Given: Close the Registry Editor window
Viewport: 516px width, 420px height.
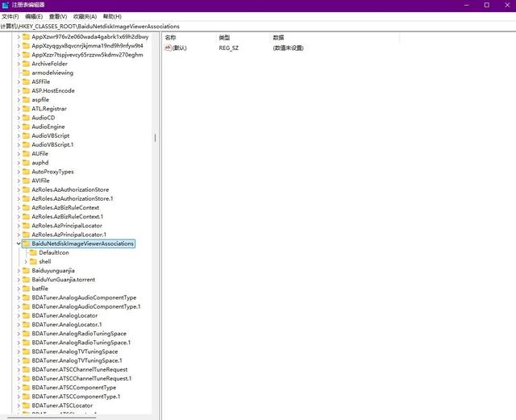Looking at the screenshot, I should pos(507,5).
